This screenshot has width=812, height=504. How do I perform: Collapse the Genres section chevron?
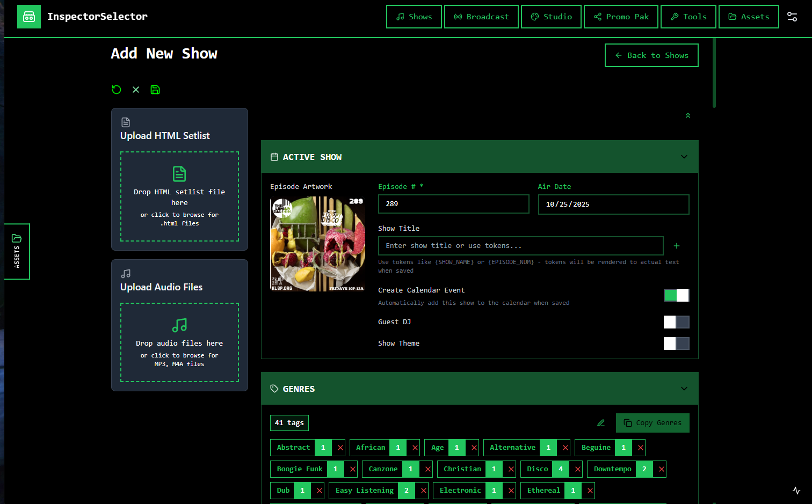pyautogui.click(x=684, y=389)
